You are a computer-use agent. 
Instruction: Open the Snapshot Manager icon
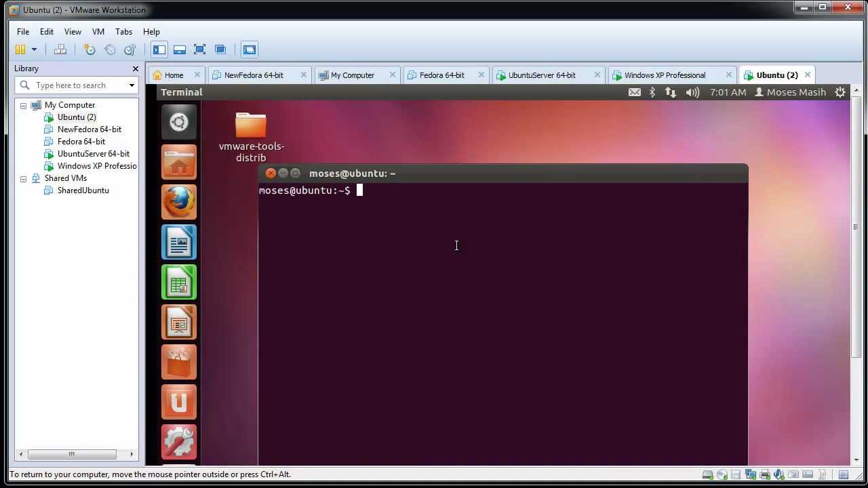click(x=130, y=49)
